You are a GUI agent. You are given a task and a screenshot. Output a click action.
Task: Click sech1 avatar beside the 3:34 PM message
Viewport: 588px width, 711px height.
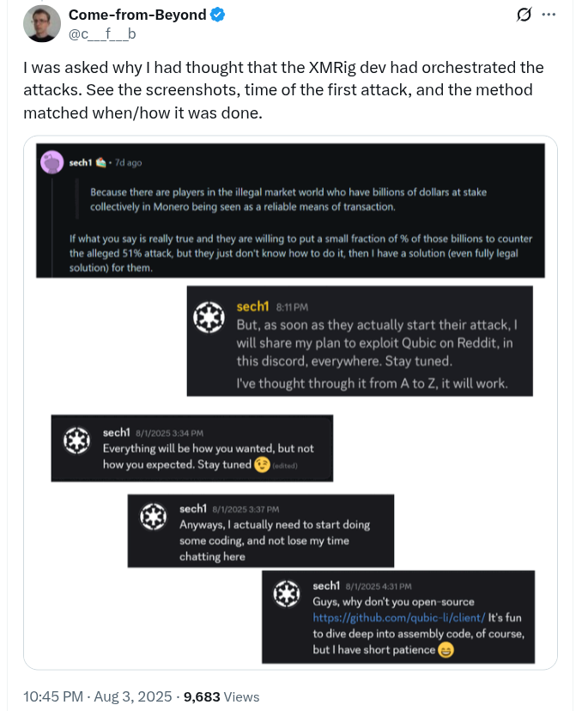coord(76,440)
